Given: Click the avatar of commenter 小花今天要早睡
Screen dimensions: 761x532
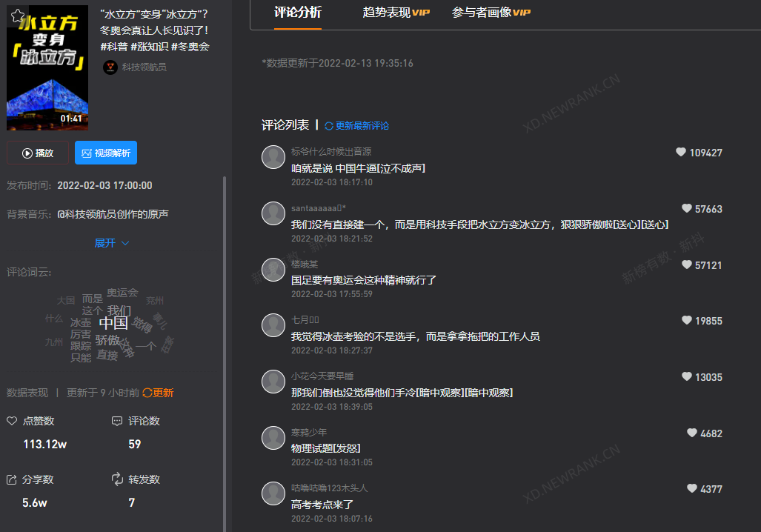Looking at the screenshot, I should pyautogui.click(x=273, y=382).
